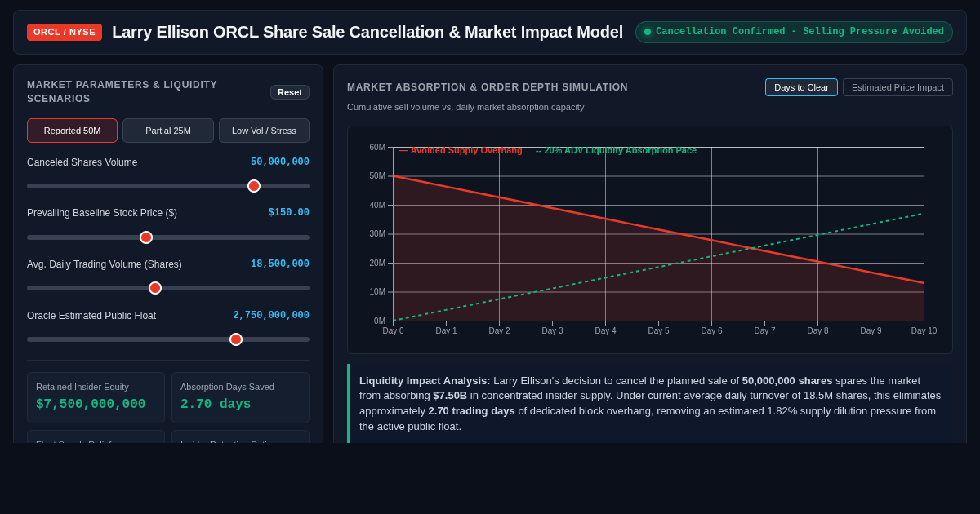Image resolution: width=980 pixels, height=514 pixels.
Task: Click the Oracle Estimated Public Float label
Action: (91, 316)
